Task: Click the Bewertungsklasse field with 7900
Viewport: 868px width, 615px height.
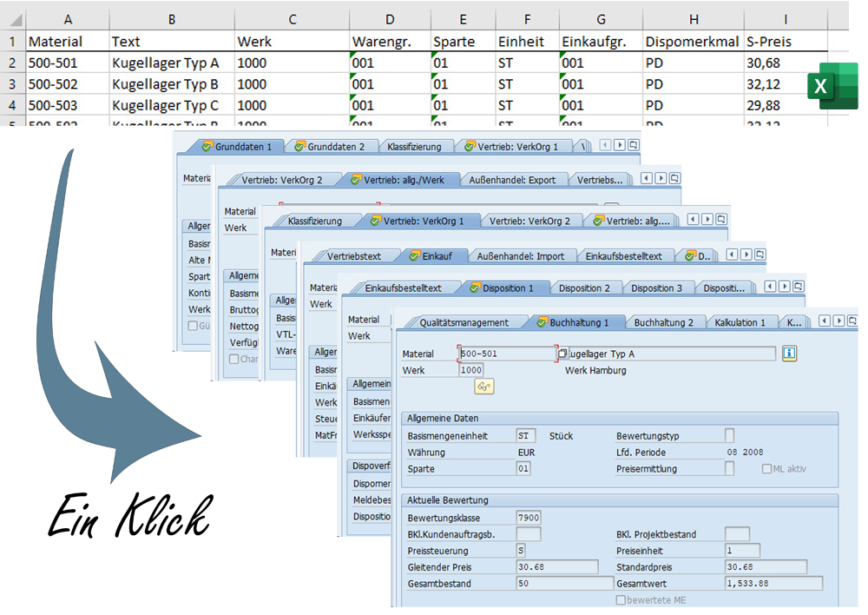Action: coord(528,518)
